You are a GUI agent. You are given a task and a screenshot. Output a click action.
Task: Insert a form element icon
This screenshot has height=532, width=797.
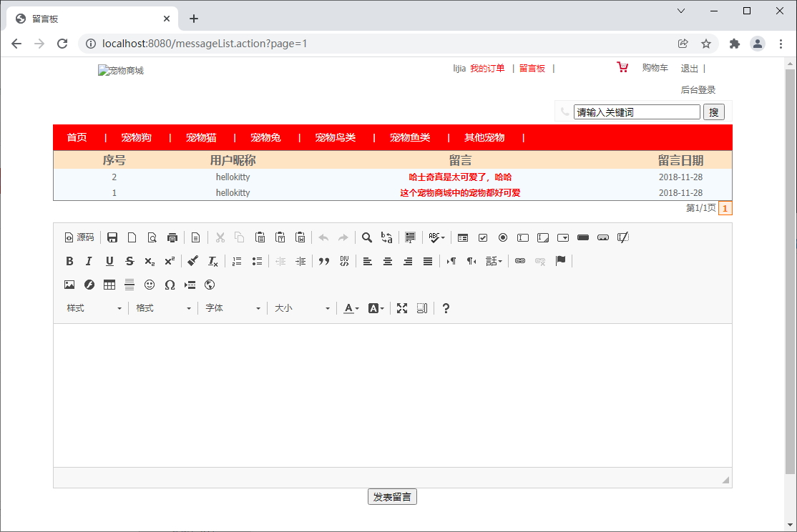pos(463,237)
